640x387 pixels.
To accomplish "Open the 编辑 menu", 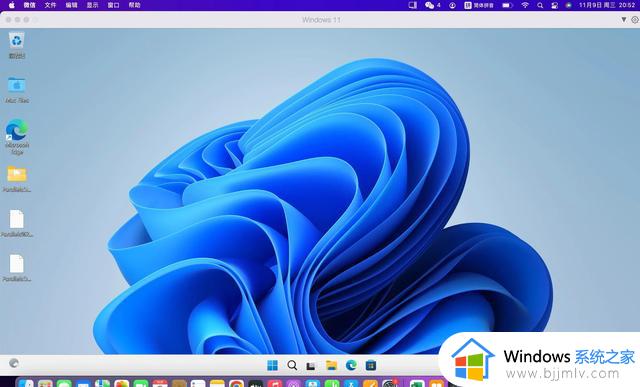I will click(71, 5).
